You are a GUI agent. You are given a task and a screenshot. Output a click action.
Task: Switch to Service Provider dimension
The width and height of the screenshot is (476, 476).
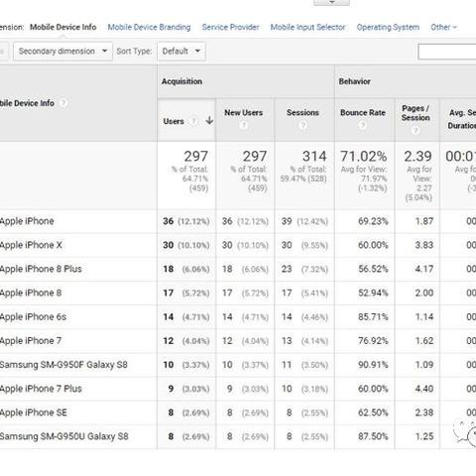[x=230, y=27]
